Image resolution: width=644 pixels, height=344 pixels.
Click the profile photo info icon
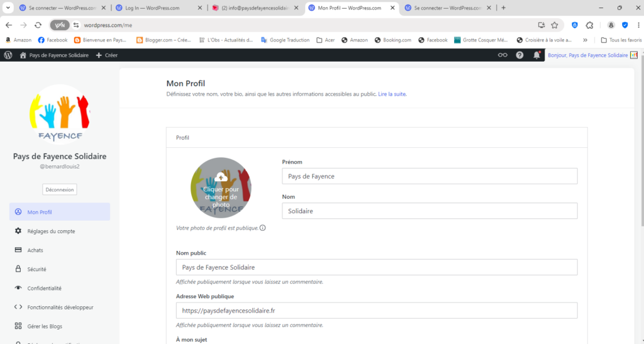[x=263, y=228]
